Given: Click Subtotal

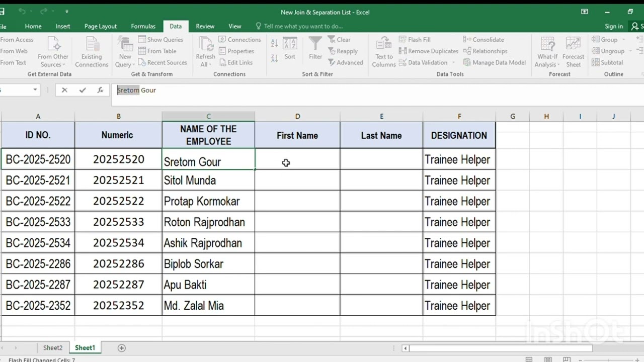Looking at the screenshot, I should point(607,63).
